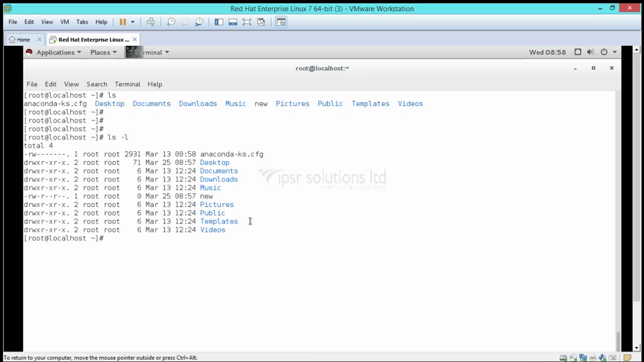
Task: Click Downloads in the ls -l listing
Action: point(219,179)
